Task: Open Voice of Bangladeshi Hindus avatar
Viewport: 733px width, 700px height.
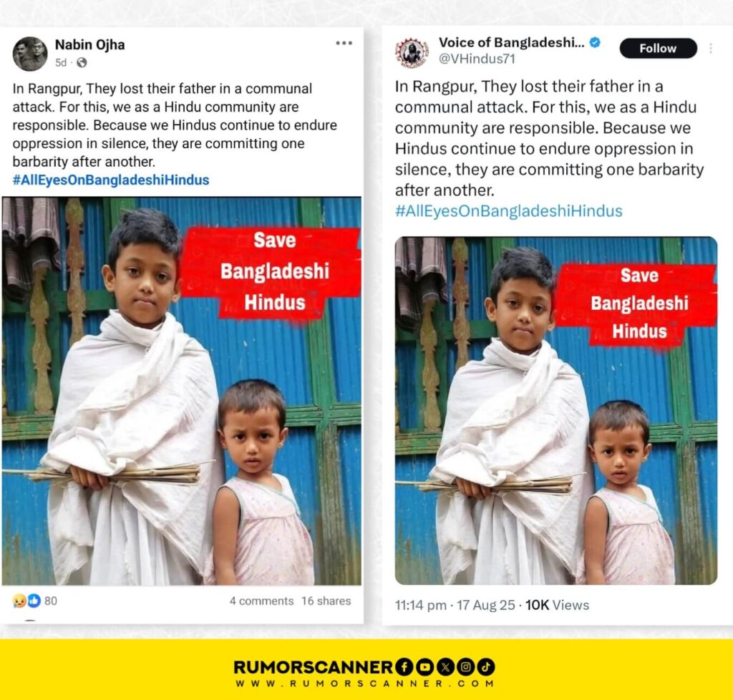Action: (412, 52)
